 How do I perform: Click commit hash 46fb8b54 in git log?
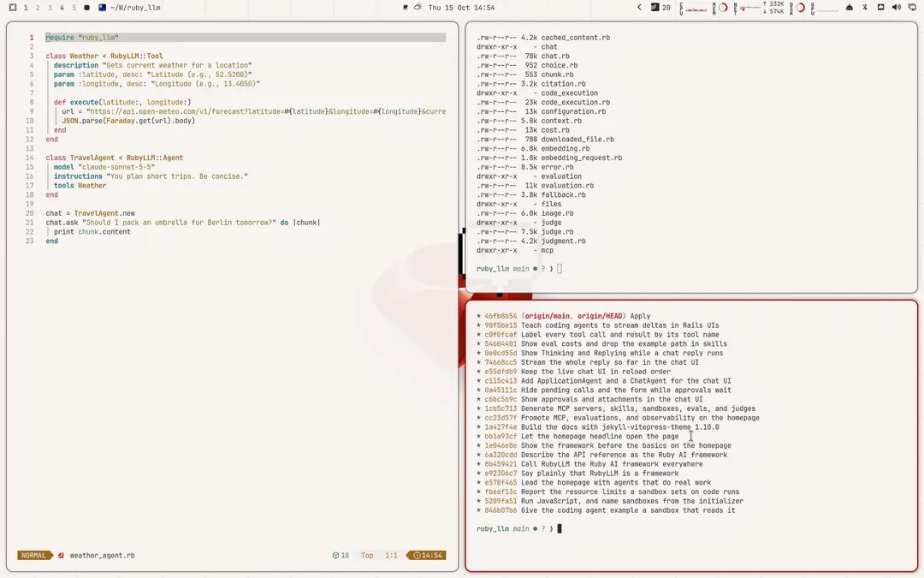(x=500, y=316)
